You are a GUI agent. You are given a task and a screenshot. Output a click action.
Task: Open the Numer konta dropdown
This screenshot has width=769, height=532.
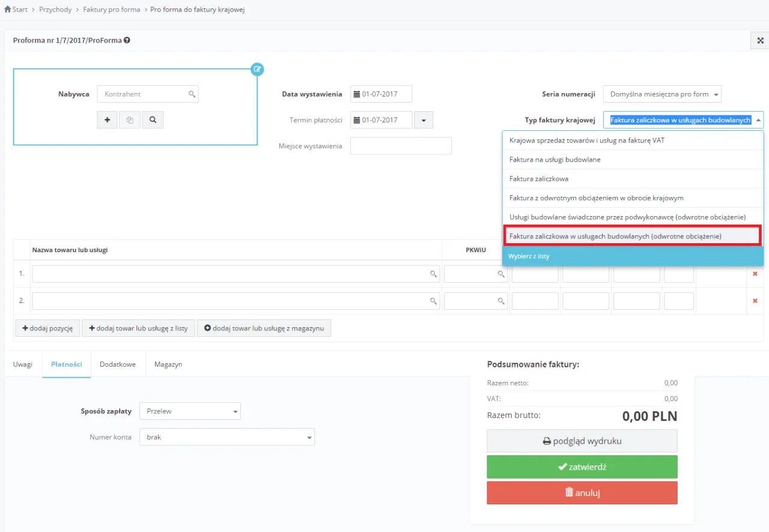(226, 437)
